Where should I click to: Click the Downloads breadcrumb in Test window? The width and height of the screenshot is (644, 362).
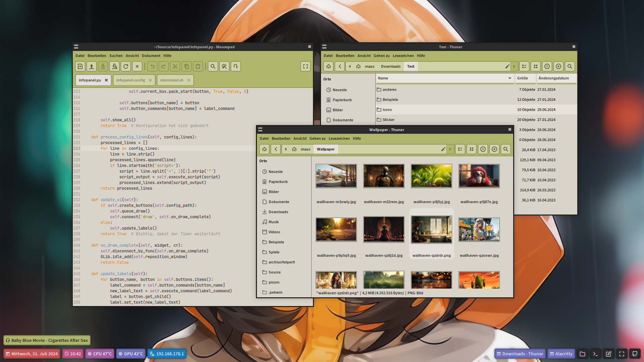click(x=391, y=66)
